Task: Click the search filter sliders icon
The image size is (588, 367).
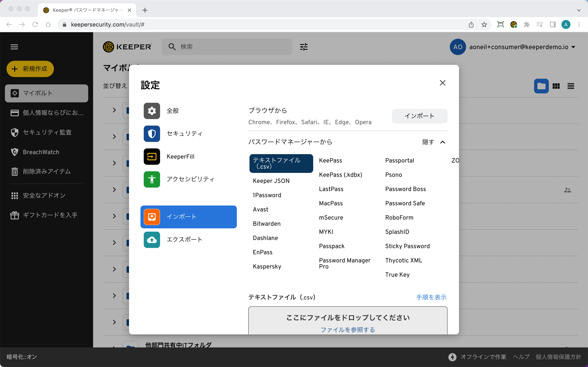Action: click(x=303, y=47)
